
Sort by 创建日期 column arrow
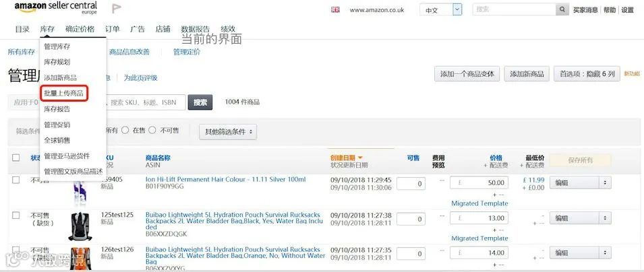pos(360,158)
